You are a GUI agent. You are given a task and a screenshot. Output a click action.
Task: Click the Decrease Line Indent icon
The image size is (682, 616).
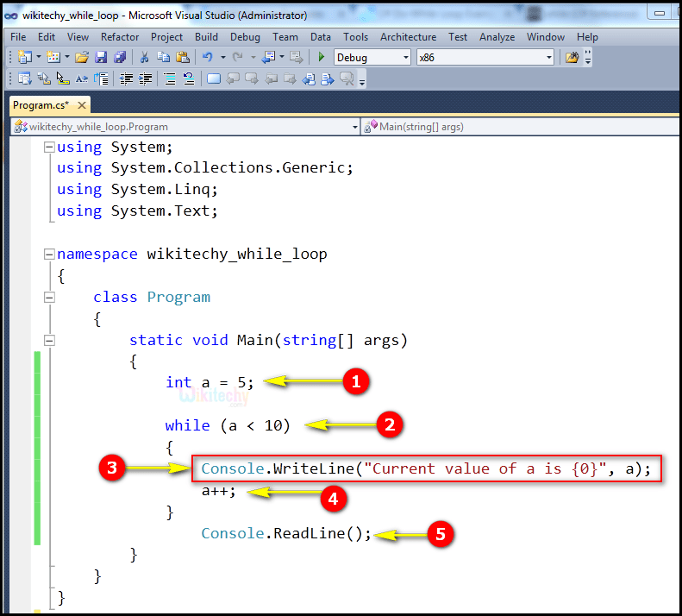point(126,79)
